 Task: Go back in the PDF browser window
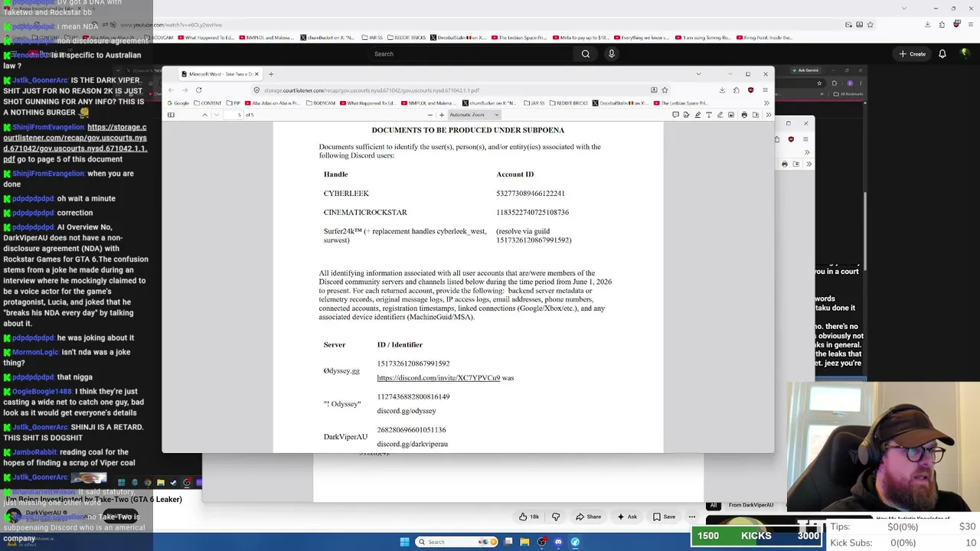171,90
